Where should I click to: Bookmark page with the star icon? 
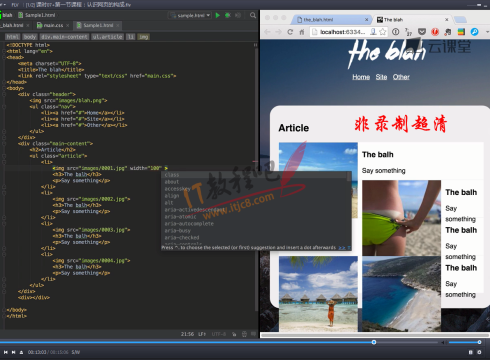[x=383, y=32]
